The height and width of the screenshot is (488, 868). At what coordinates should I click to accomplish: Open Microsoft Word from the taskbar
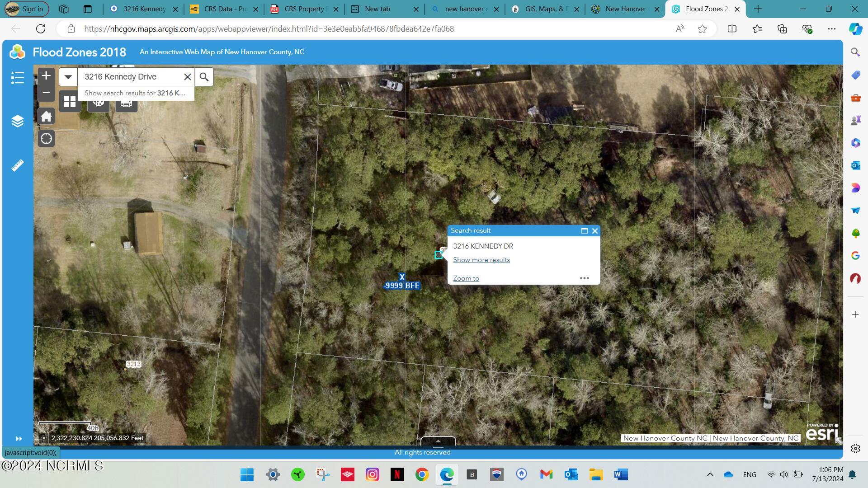point(621,474)
